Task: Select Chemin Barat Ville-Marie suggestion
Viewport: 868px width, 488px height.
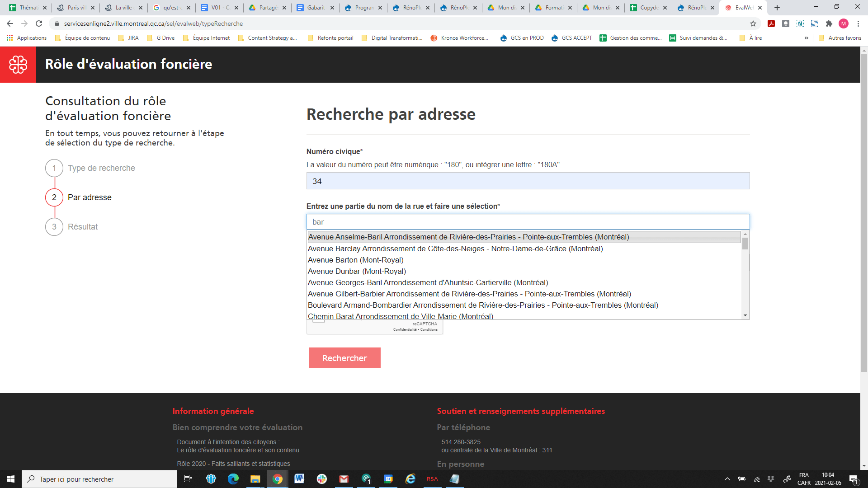Action: click(x=524, y=316)
